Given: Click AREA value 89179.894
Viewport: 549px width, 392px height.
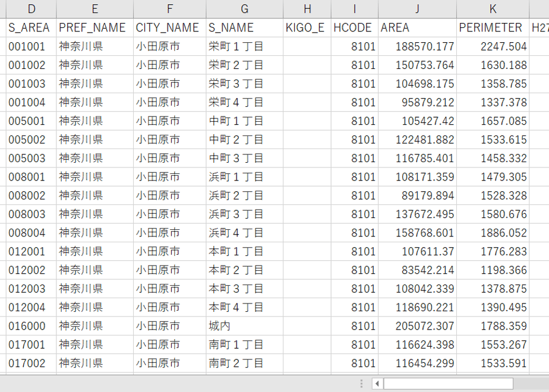Looking at the screenshot, I should pyautogui.click(x=417, y=195).
